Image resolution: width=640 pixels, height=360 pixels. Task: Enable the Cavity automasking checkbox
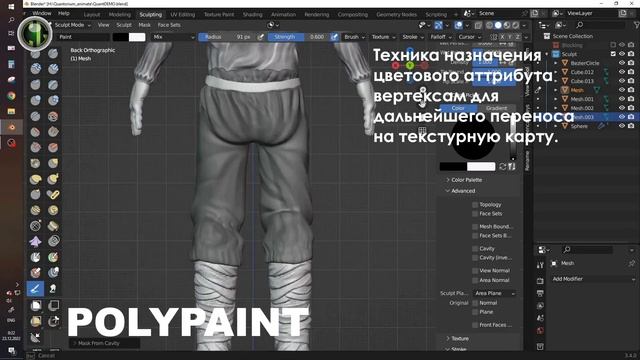475,249
